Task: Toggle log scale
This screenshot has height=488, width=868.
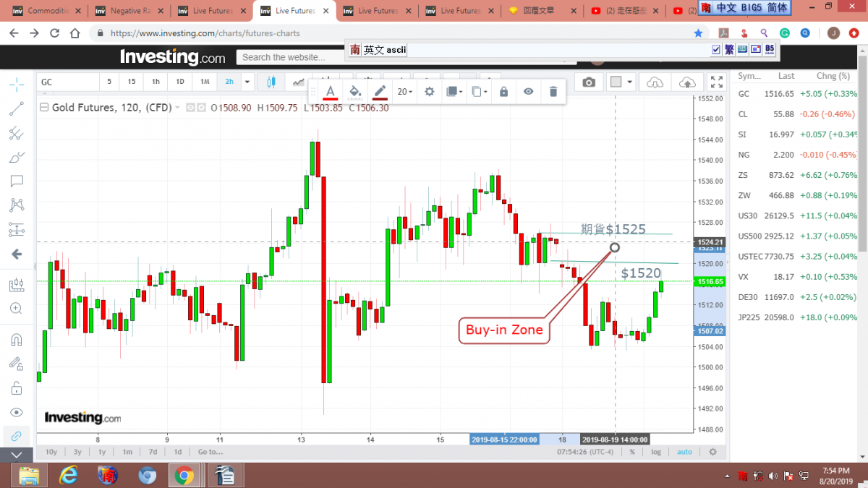Action: point(655,452)
